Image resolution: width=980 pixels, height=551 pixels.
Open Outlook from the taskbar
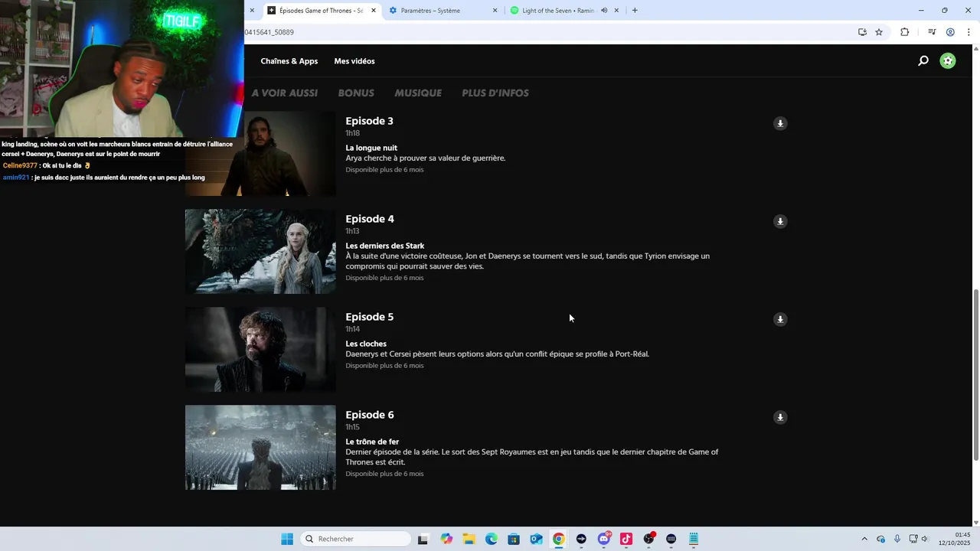tap(537, 539)
